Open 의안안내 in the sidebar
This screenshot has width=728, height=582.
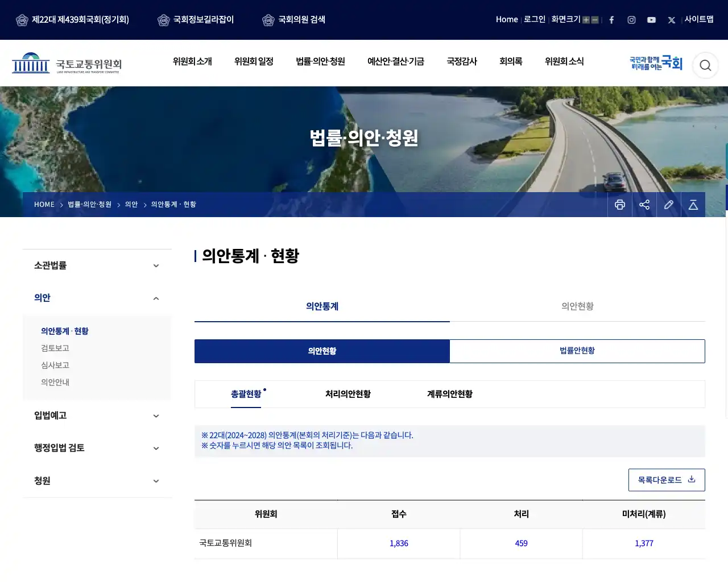pyautogui.click(x=55, y=383)
